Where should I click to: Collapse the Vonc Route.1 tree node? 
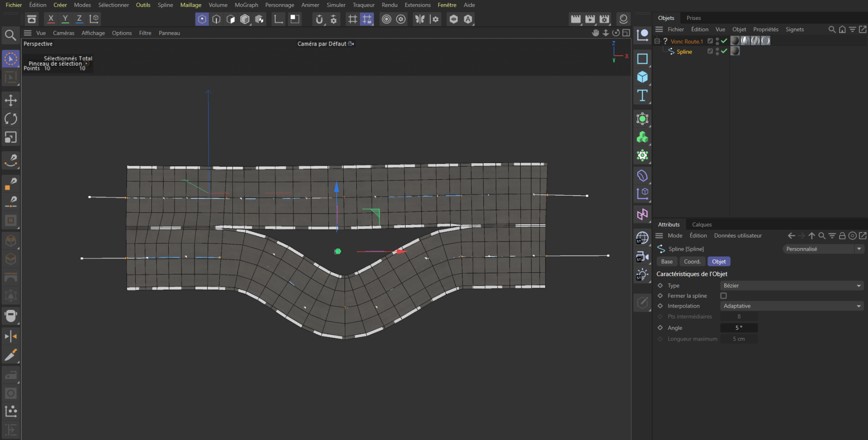click(657, 41)
